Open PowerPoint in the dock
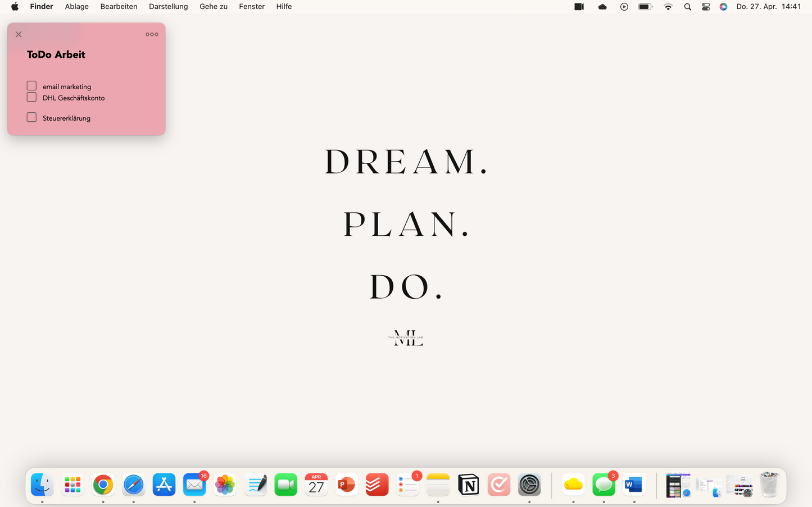The image size is (812, 507). click(x=346, y=485)
